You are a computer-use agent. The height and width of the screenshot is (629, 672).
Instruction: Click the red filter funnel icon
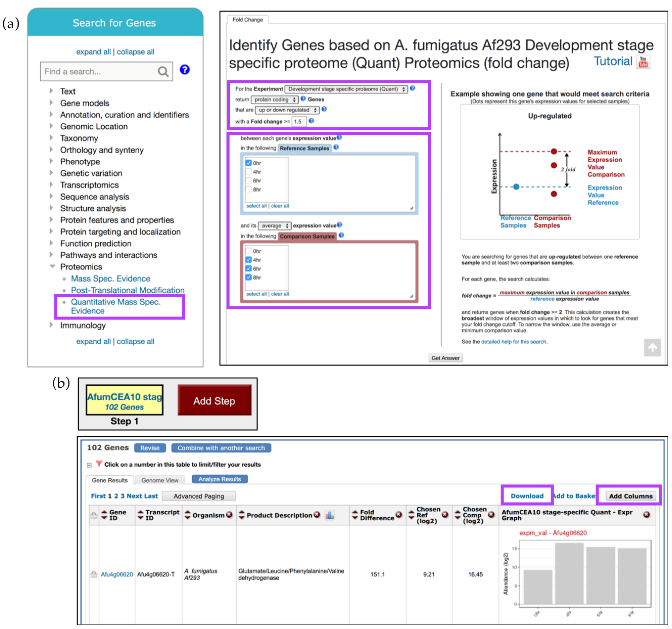(99, 463)
